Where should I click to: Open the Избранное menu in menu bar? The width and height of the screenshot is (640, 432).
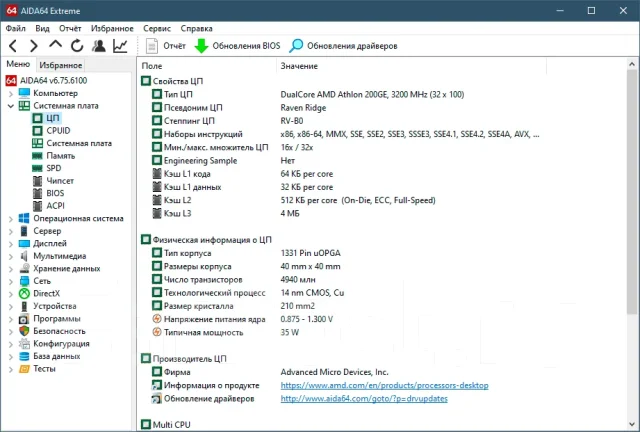112,29
